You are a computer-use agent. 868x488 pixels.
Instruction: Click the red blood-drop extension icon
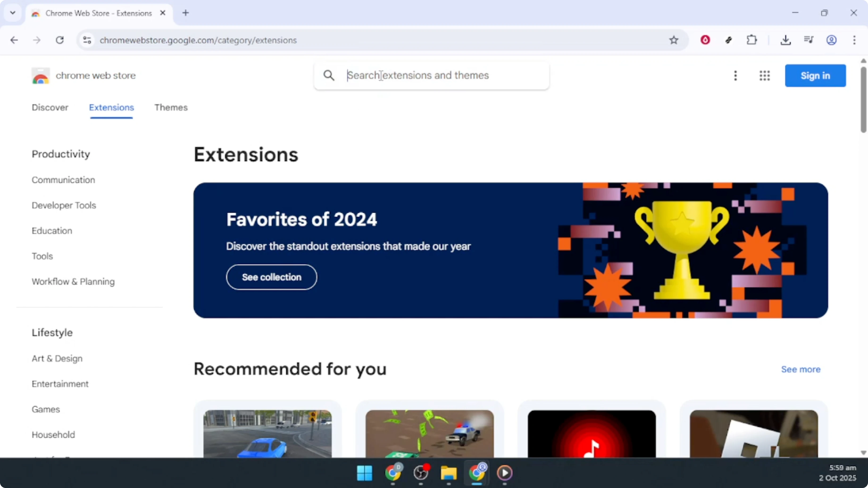[705, 40]
